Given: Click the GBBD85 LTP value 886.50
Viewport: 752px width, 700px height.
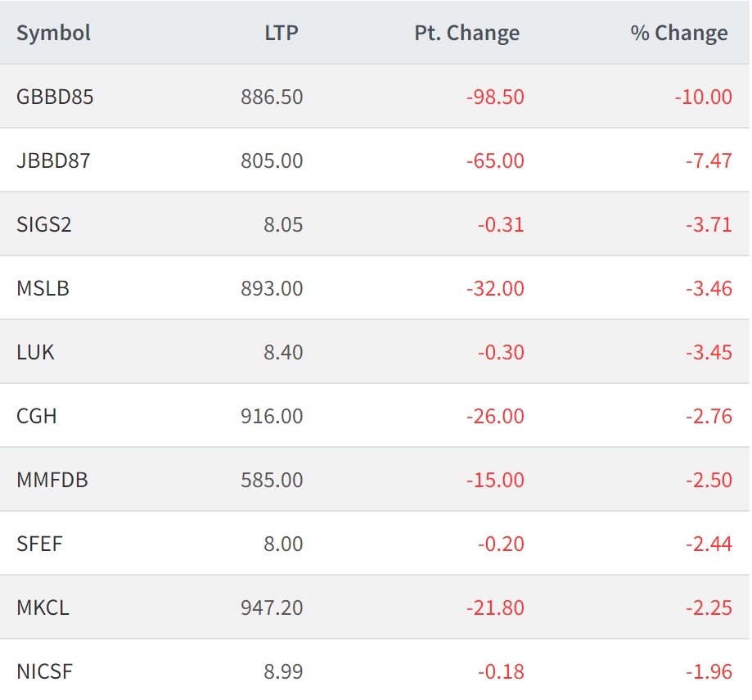Looking at the screenshot, I should pos(272,97).
